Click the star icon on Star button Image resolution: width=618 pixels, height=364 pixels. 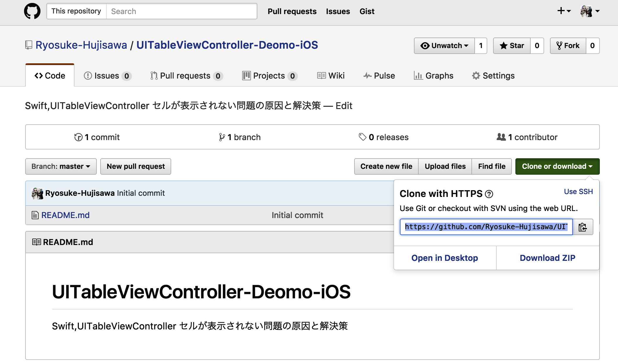504,46
